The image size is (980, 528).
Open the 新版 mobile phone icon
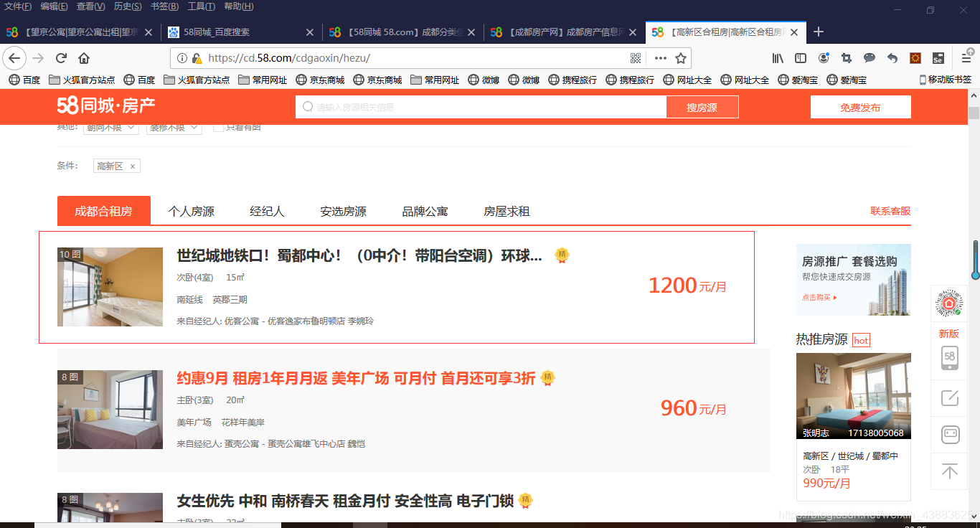(949, 358)
